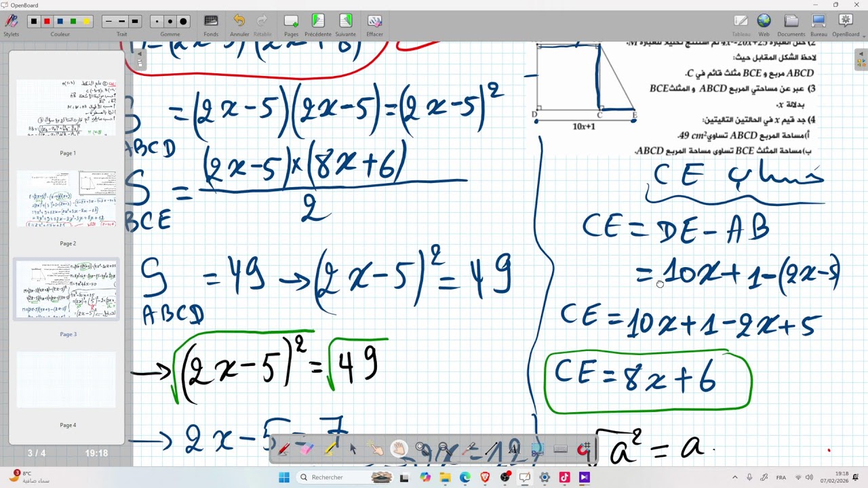Open Task View from the taskbar
Image resolution: width=868 pixels, height=488 pixels.
[x=405, y=477]
